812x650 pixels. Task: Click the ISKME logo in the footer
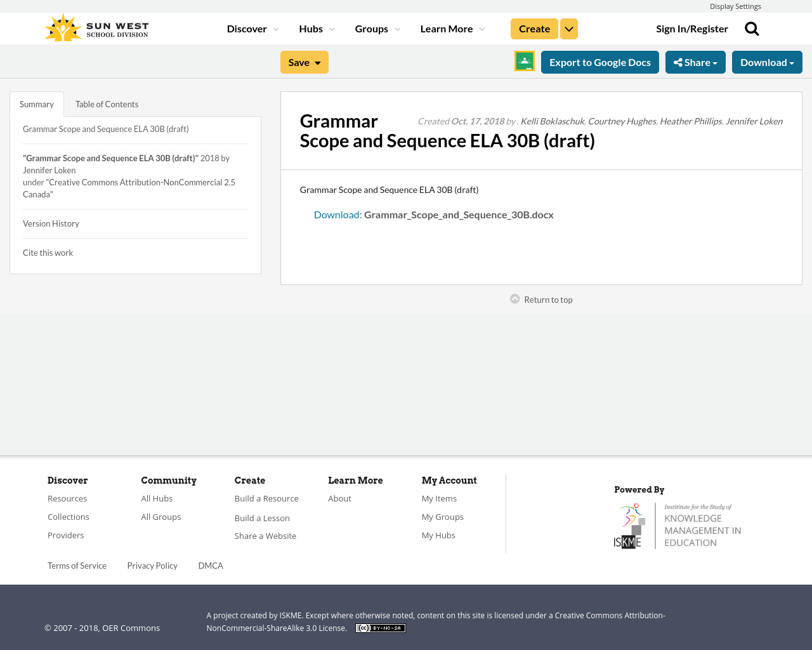[x=678, y=524]
